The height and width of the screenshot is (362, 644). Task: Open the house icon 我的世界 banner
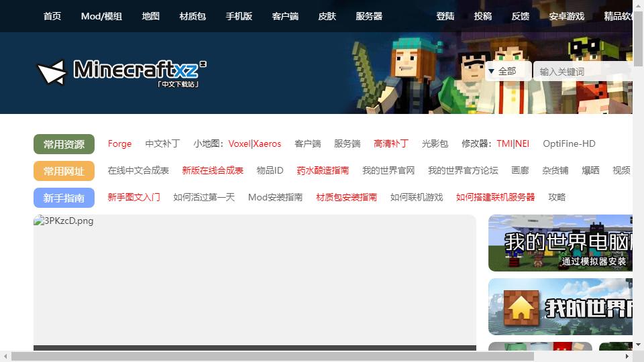click(560, 306)
